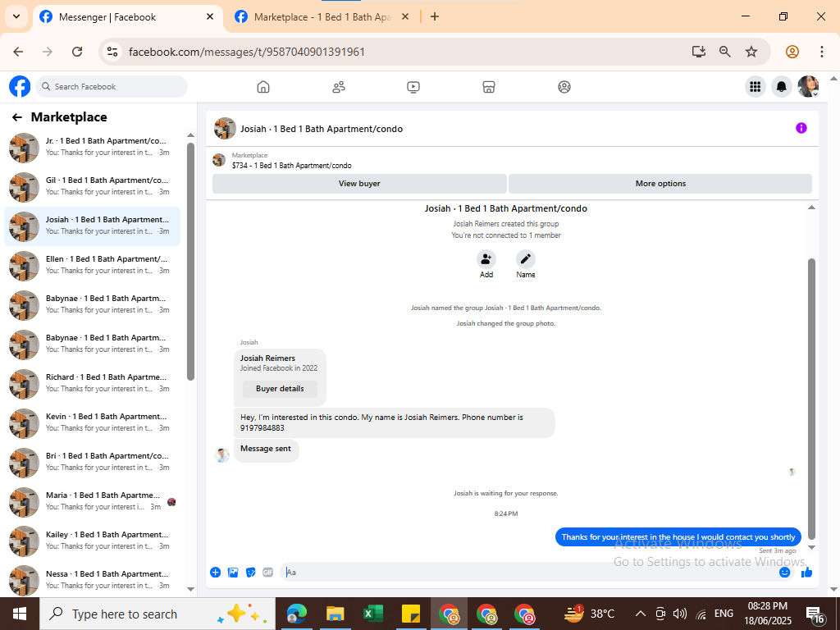Click the taskbar 'Type here to search' box
Image resolution: width=840 pixels, height=630 pixels.
157,614
